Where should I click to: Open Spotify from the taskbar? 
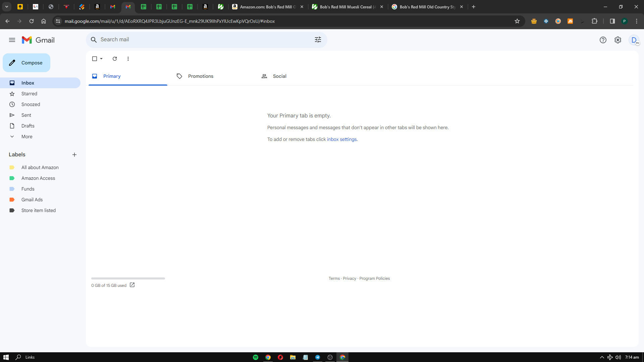[256, 357]
